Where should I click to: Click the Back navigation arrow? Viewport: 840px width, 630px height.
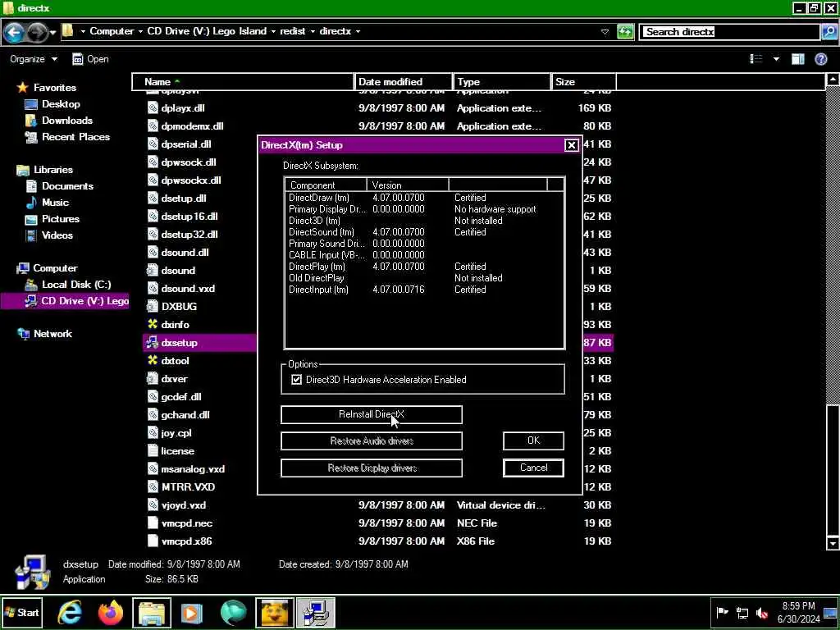(x=13, y=32)
